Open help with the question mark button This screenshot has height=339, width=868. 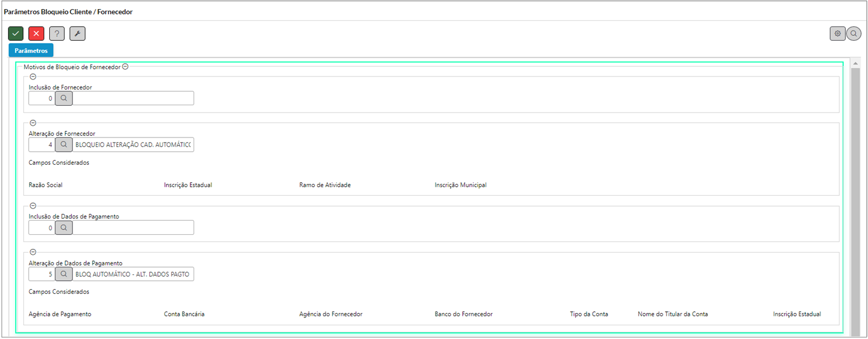(x=57, y=33)
